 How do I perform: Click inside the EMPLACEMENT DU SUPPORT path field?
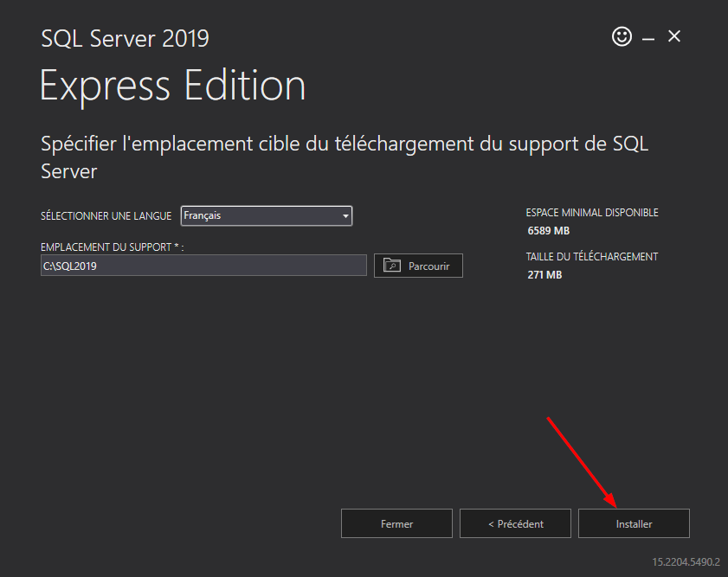pos(203,265)
